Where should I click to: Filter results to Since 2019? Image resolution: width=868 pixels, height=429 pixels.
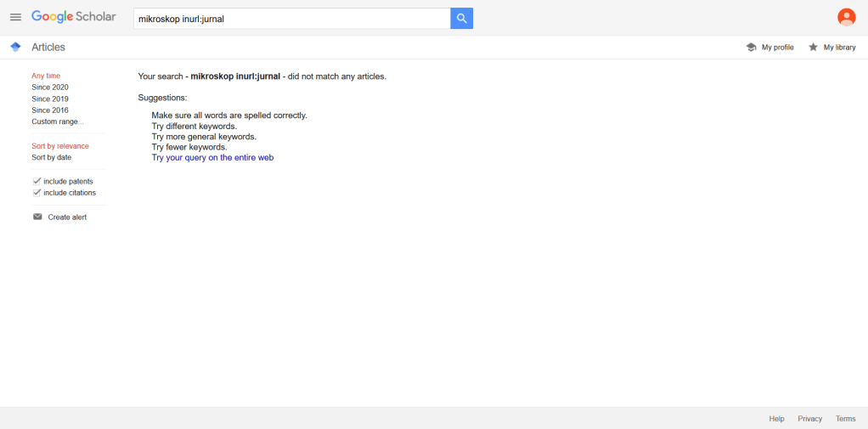(50, 99)
